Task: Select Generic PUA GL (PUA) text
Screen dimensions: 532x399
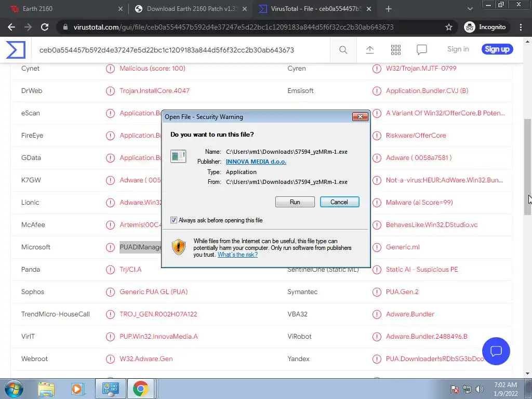Action: [153, 291]
